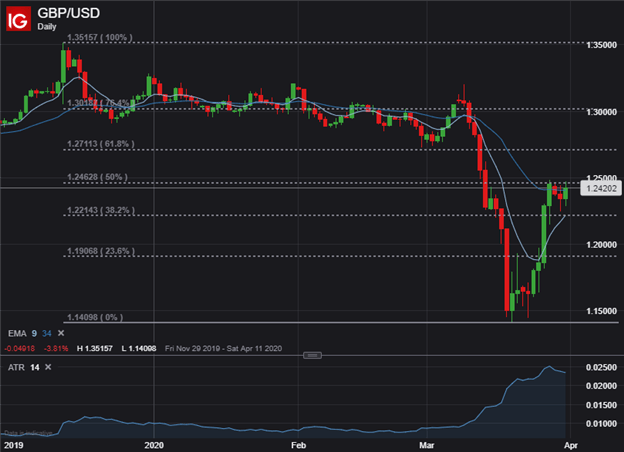This screenshot has height=452, width=624.
Task: Click the L 1.14098 low value
Action: [x=139, y=349]
